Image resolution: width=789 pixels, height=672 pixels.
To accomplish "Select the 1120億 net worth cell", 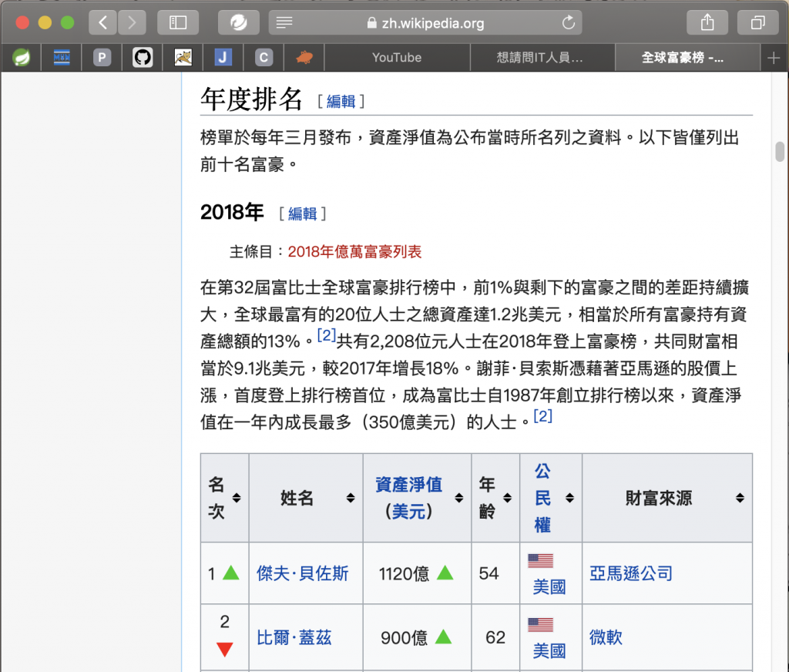I will (x=417, y=573).
